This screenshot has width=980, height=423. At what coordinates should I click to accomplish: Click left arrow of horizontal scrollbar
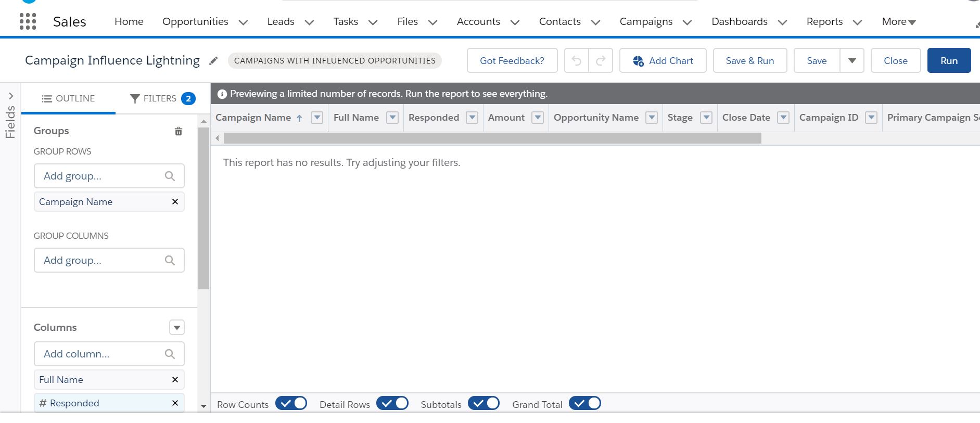pos(218,138)
